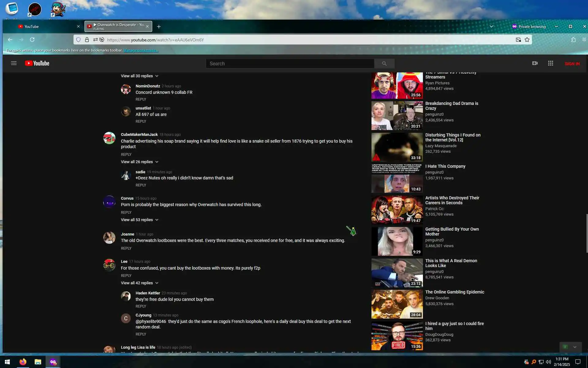
Task: Bookmark this page with star icon
Action: tap(527, 40)
